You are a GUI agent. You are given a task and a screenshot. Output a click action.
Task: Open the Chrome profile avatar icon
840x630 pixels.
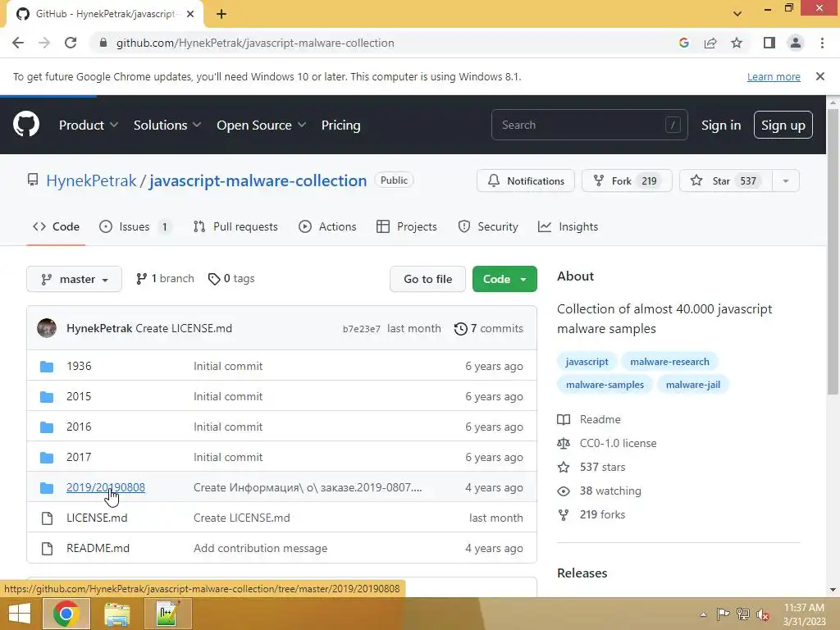pos(796,43)
